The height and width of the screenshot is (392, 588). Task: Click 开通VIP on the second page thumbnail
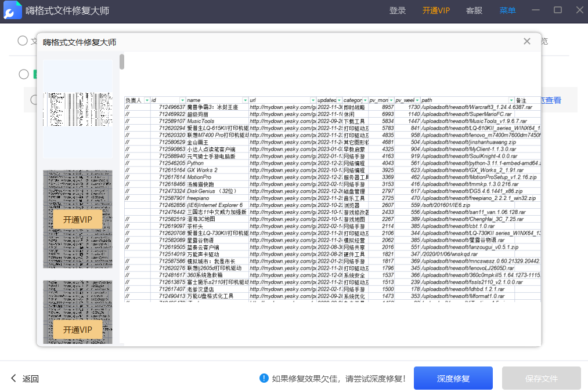tap(78, 220)
